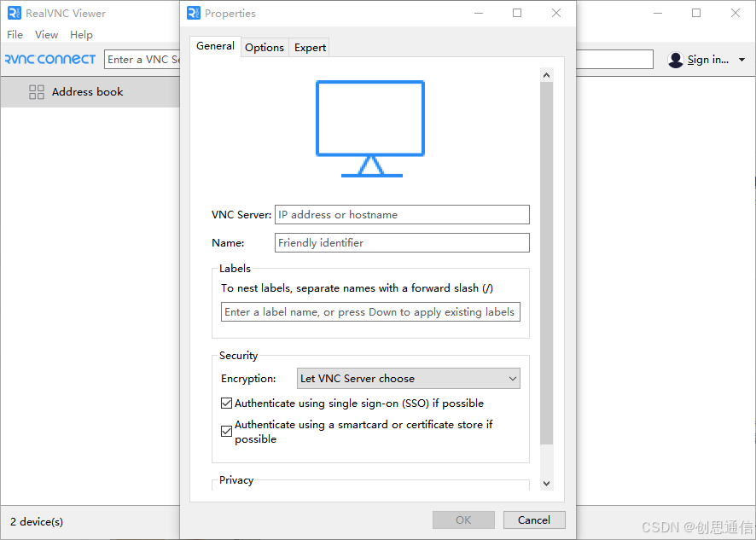Image resolution: width=756 pixels, height=540 pixels.
Task: Click the Labels group heading
Action: click(235, 268)
